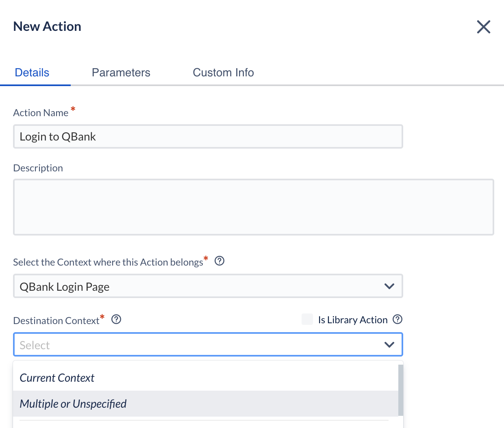Focus the Action Name input field

(x=207, y=137)
